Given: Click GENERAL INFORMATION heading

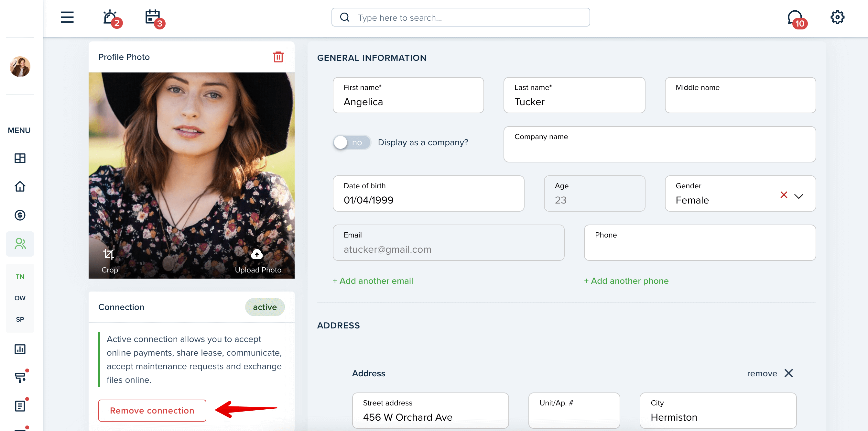Looking at the screenshot, I should (x=372, y=58).
